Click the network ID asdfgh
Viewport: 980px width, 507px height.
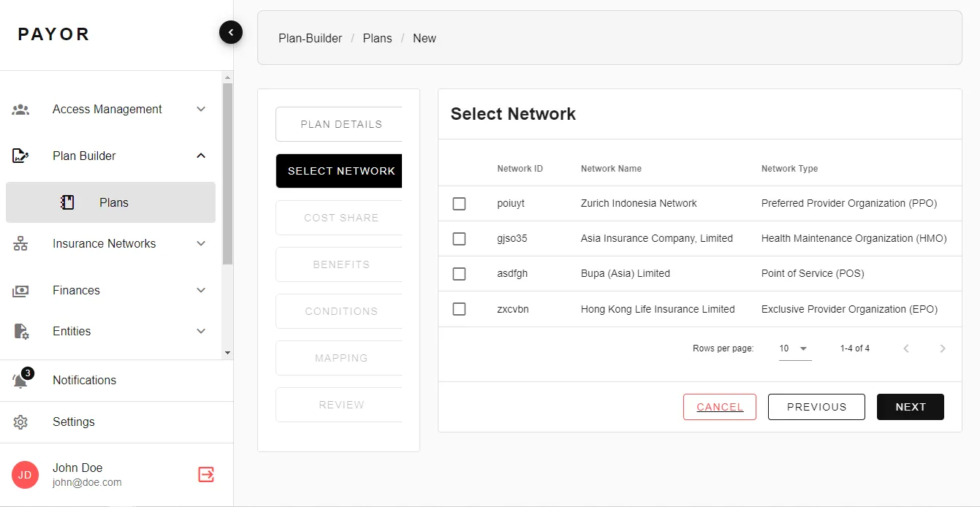click(512, 274)
